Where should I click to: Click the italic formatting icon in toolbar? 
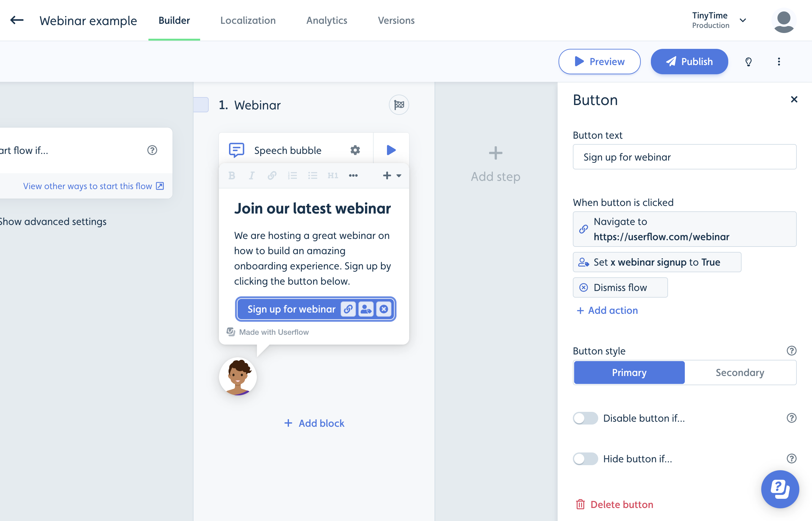[251, 175]
